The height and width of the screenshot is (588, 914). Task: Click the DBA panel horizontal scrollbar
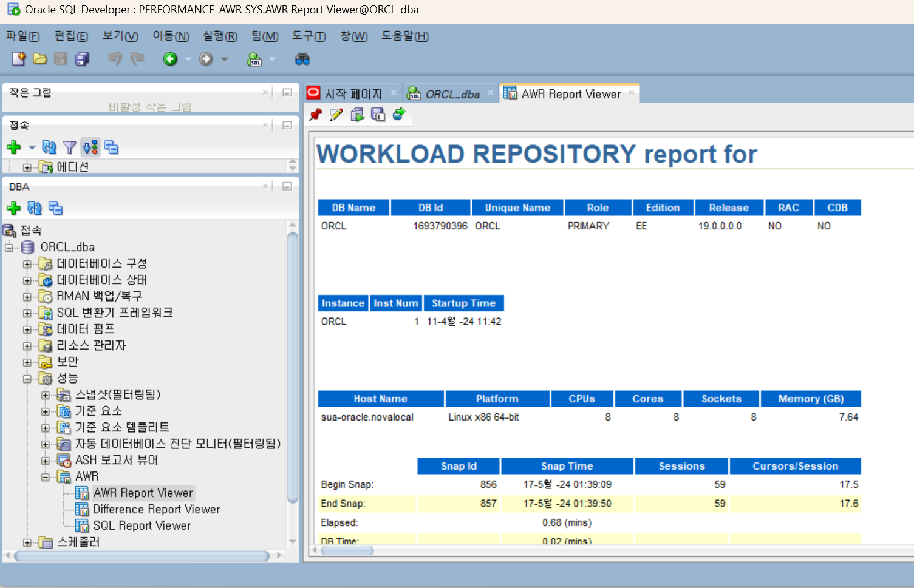tap(142, 556)
